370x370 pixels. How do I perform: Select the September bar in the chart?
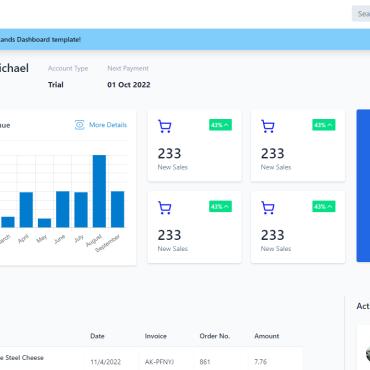pos(117,209)
